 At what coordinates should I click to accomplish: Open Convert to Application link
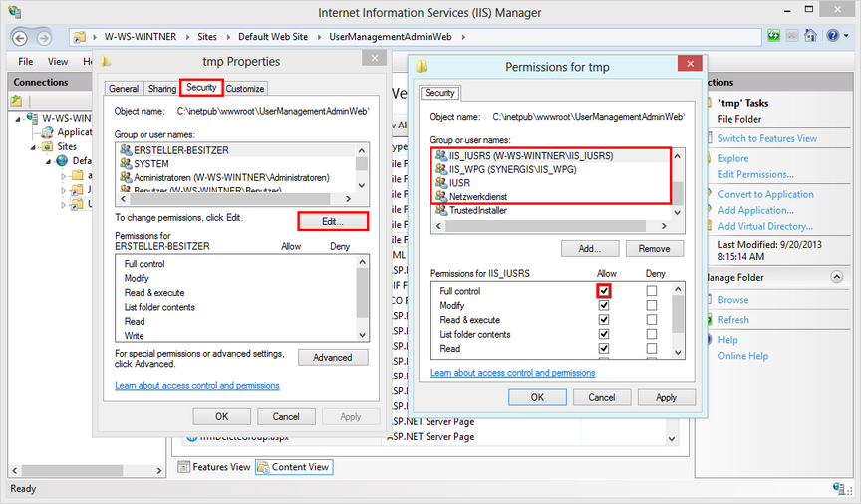[766, 194]
